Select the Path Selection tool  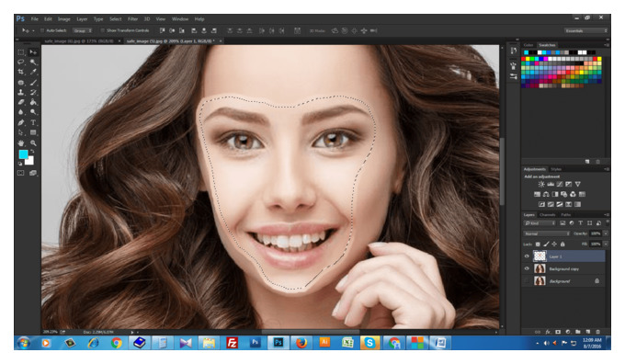click(21, 132)
